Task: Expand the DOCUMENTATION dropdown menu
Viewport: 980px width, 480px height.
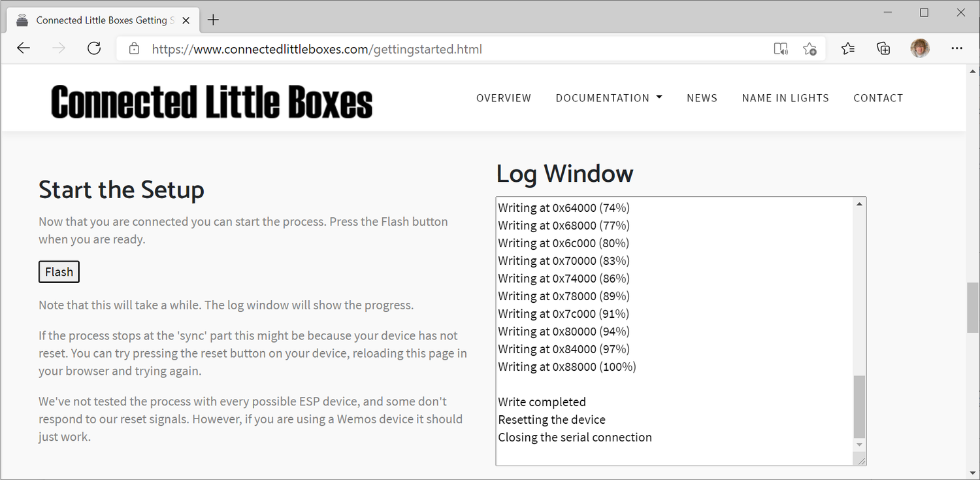Action: (608, 97)
